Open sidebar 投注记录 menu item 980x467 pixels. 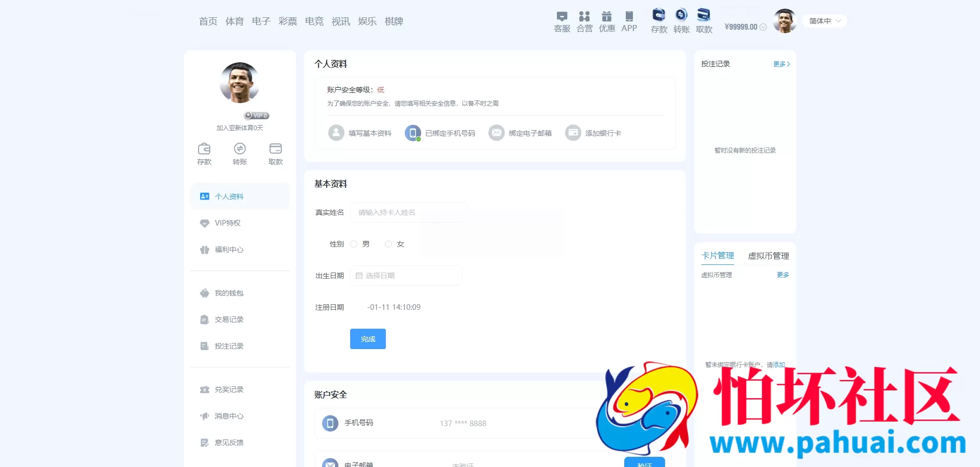[x=240, y=346]
